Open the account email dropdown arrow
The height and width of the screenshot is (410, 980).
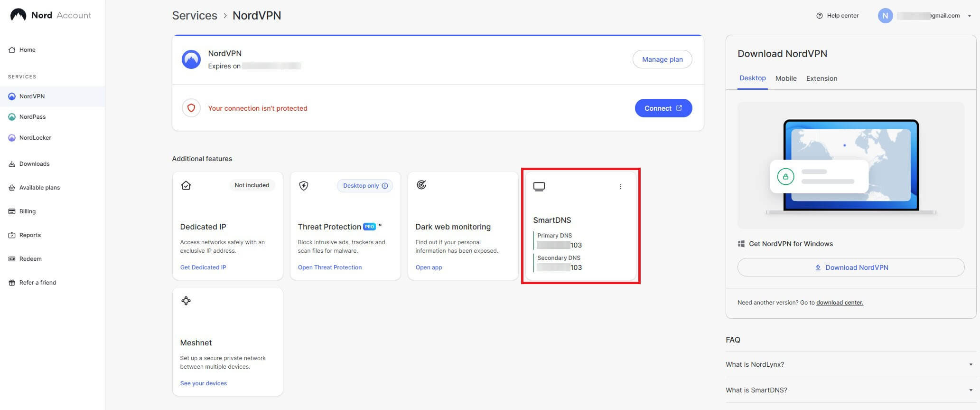(x=970, y=16)
